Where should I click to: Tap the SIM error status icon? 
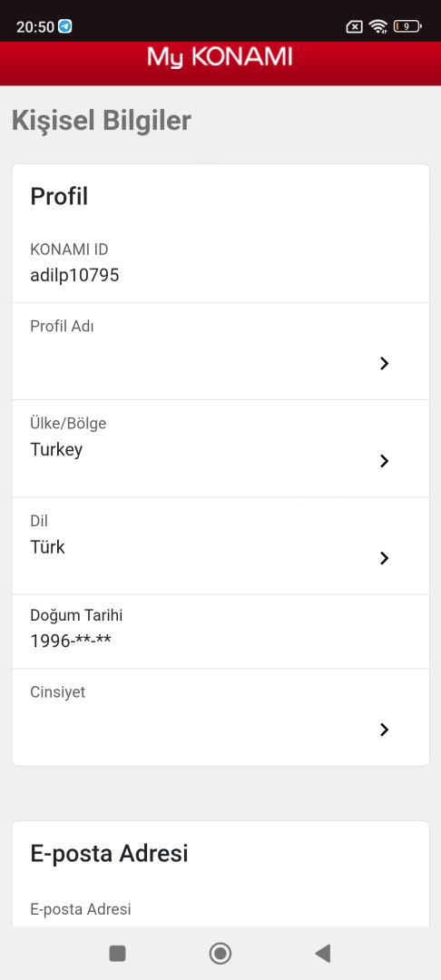pyautogui.click(x=354, y=26)
